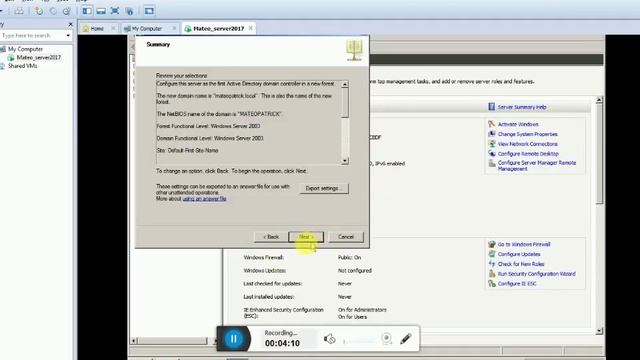This screenshot has width=640, height=360.
Task: Close the Mateo_server2017 tab
Action: (251, 28)
